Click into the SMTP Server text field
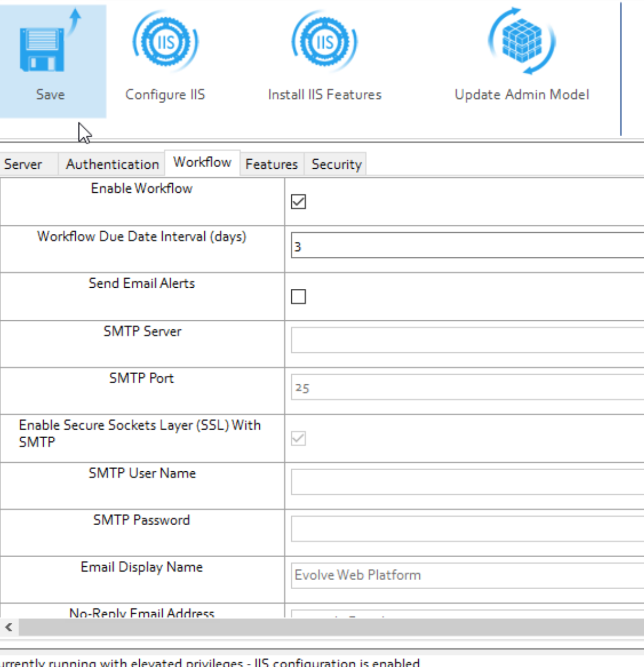 click(x=467, y=340)
